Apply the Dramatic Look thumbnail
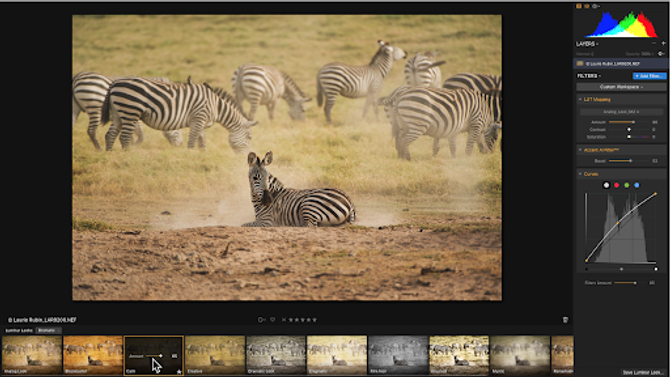The width and height of the screenshot is (670, 377). pos(276,355)
